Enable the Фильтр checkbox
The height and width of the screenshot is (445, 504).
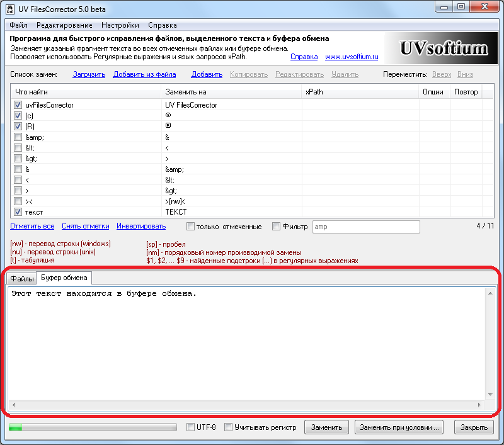tap(276, 227)
